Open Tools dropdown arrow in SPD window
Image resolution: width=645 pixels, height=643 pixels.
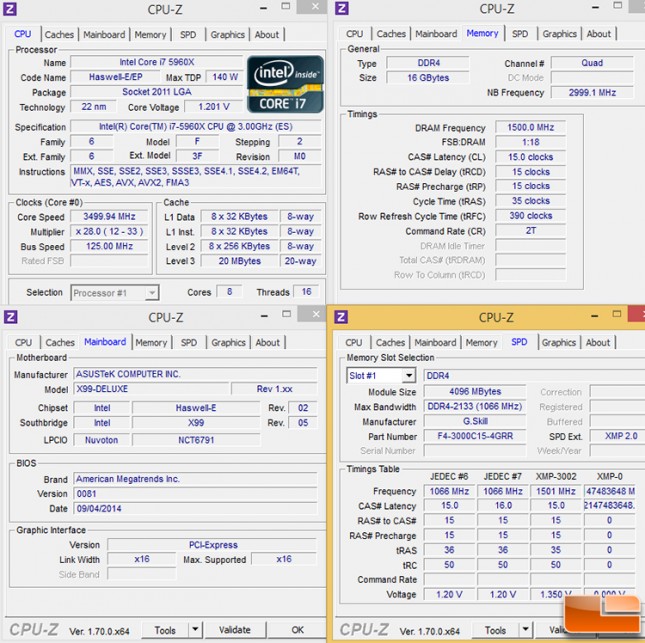click(525, 629)
